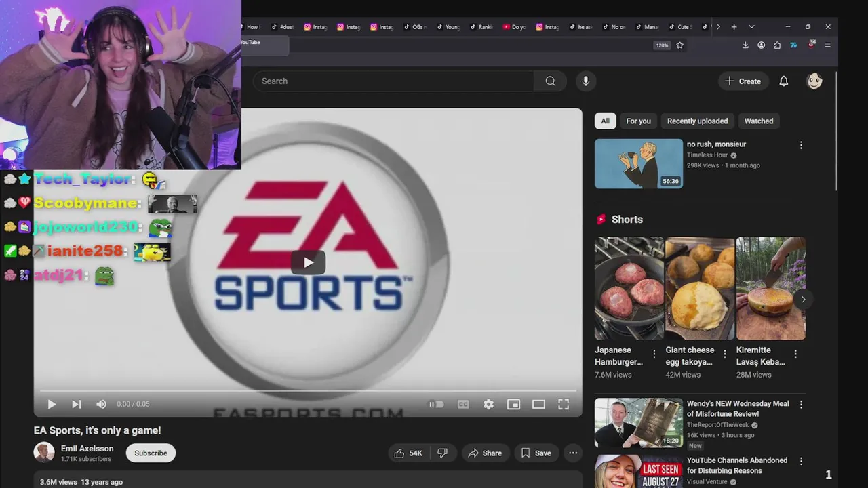
Task: Switch to miniplayer mode
Action: [513, 404]
